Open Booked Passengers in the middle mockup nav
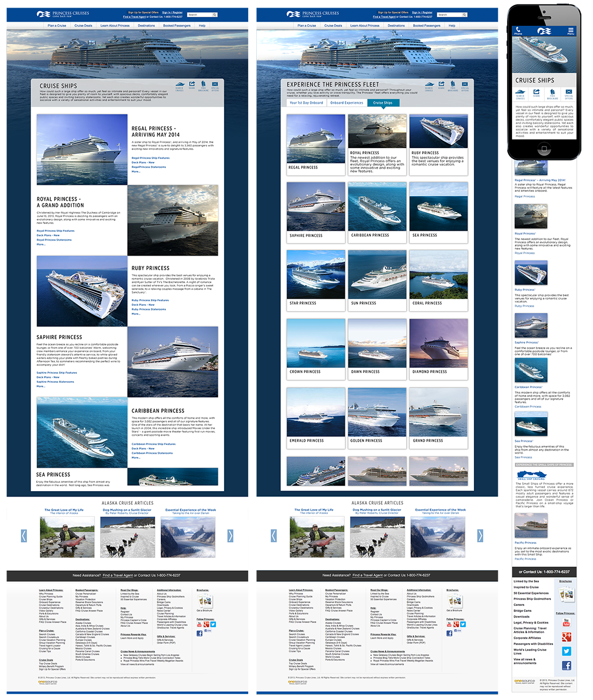 point(427,26)
